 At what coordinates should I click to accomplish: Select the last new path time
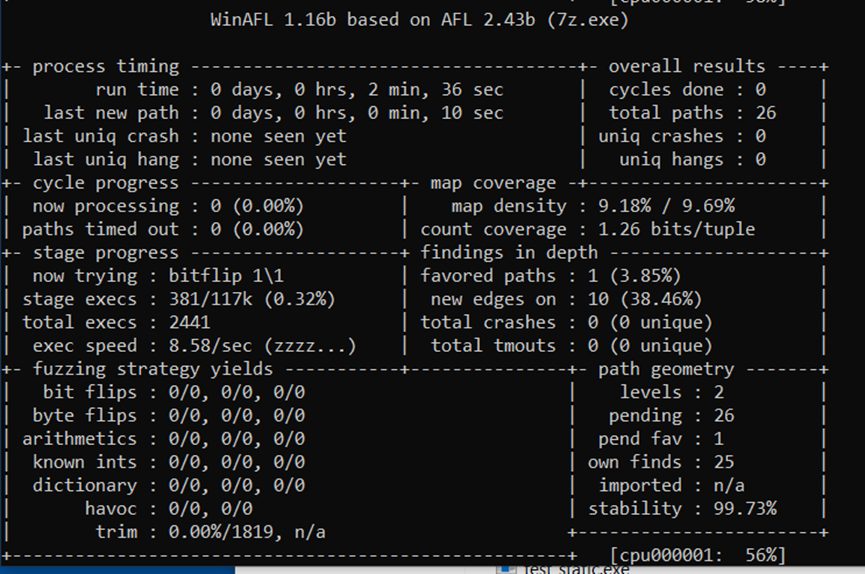(x=356, y=113)
